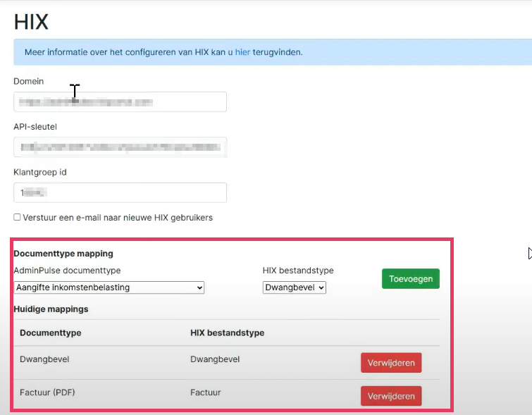Screen dimensions: 532x415
Task: Click the 'Factuur (PDF)' documenttype cell
Action: point(47,392)
